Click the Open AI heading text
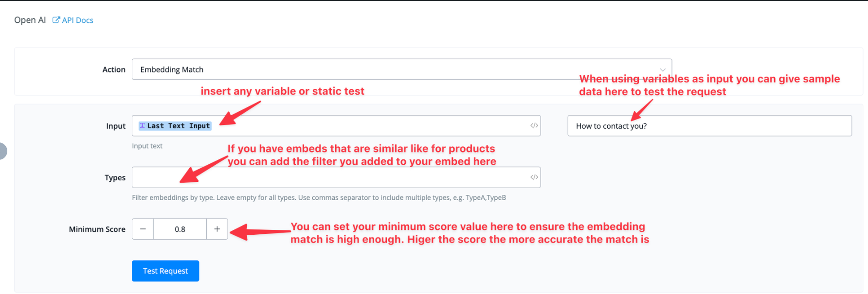 (x=30, y=20)
